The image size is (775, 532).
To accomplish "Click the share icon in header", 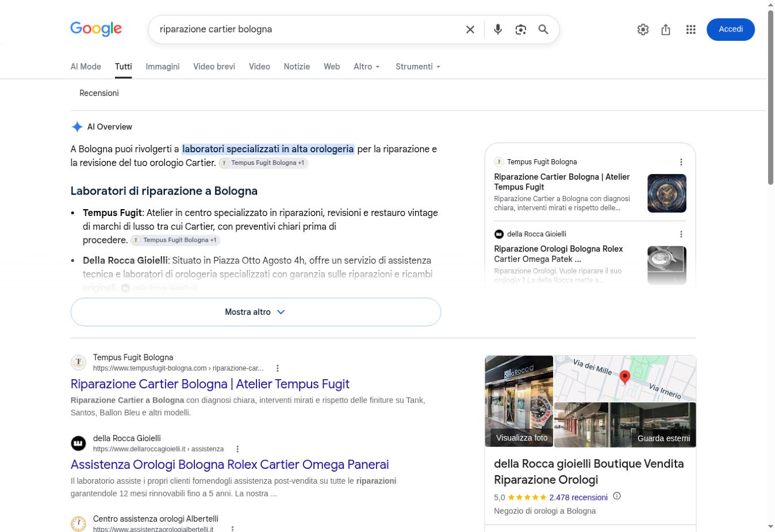I will 666,29.
